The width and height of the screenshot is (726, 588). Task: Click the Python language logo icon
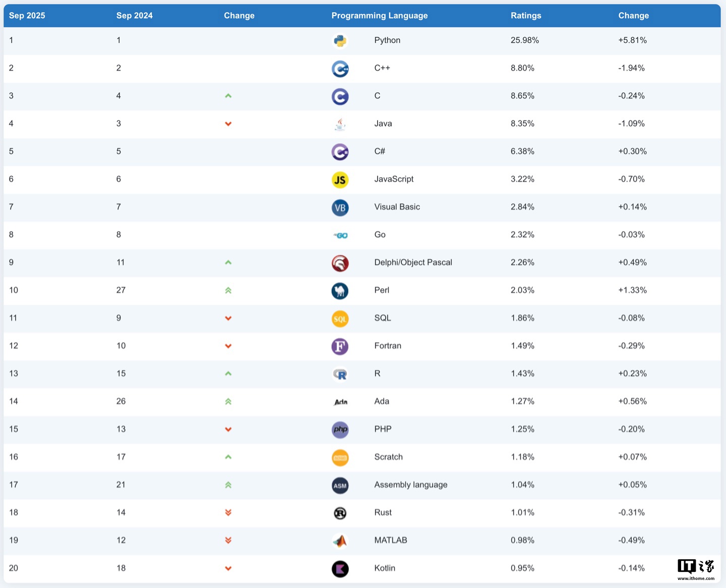pos(340,41)
